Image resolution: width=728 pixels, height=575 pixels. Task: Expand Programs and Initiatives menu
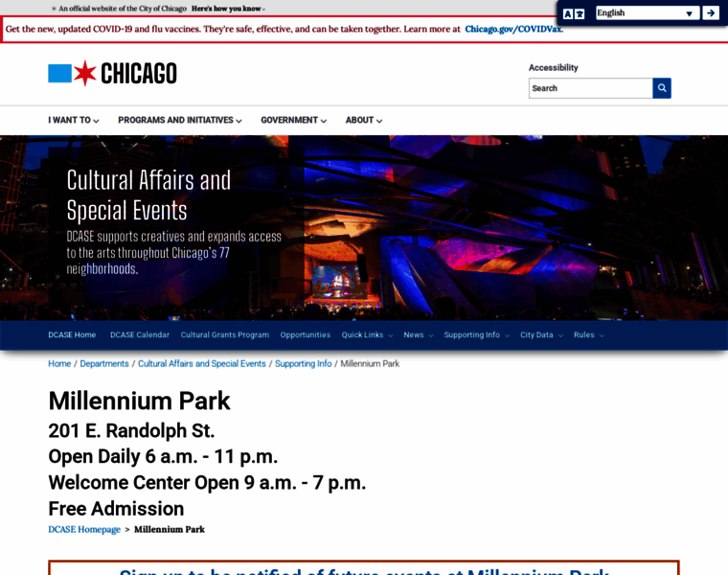(x=180, y=121)
